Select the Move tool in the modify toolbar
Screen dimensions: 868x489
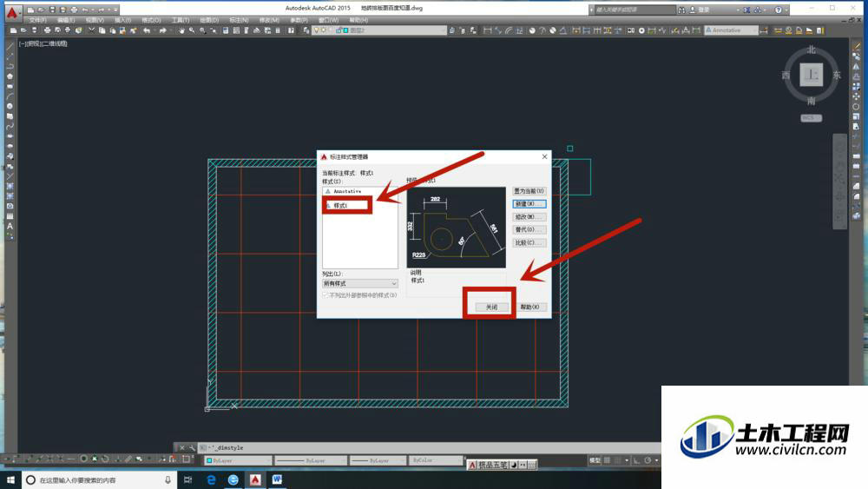[x=857, y=96]
